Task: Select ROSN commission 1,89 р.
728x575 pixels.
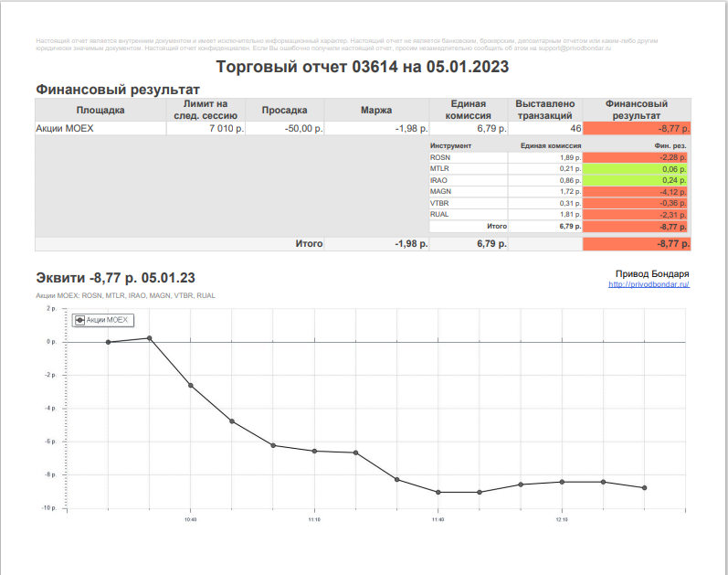Action: 570,157
